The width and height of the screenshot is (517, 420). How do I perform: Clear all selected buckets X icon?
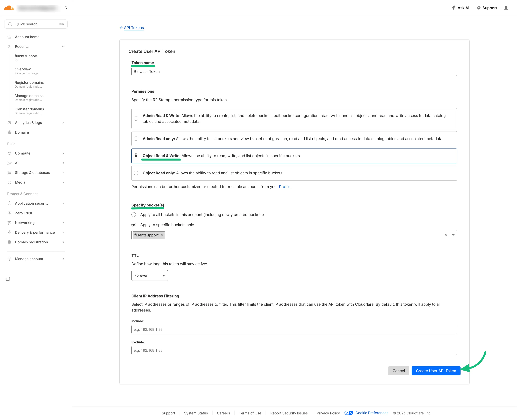click(446, 235)
